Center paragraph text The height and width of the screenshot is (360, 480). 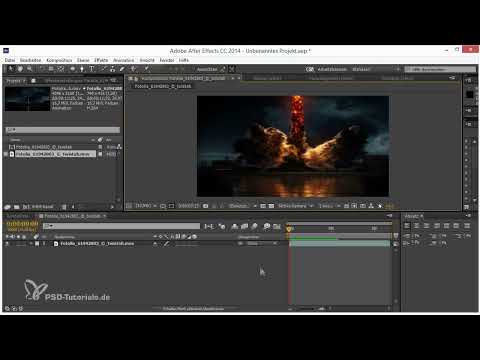(x=417, y=226)
